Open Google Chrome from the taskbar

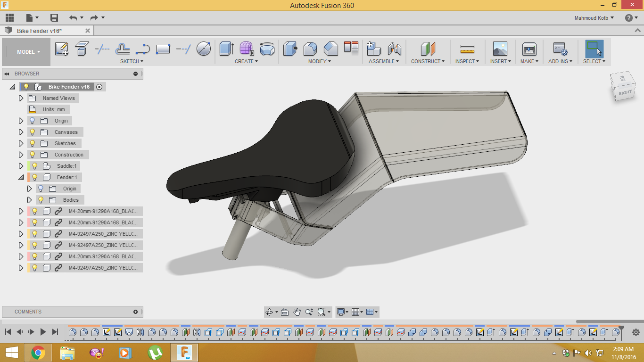38,353
